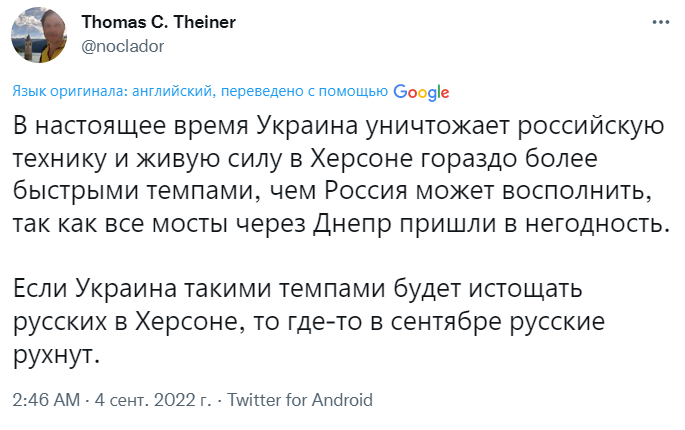
Task: Click the word 'восполнить' in the tweet
Action: pos(577,191)
